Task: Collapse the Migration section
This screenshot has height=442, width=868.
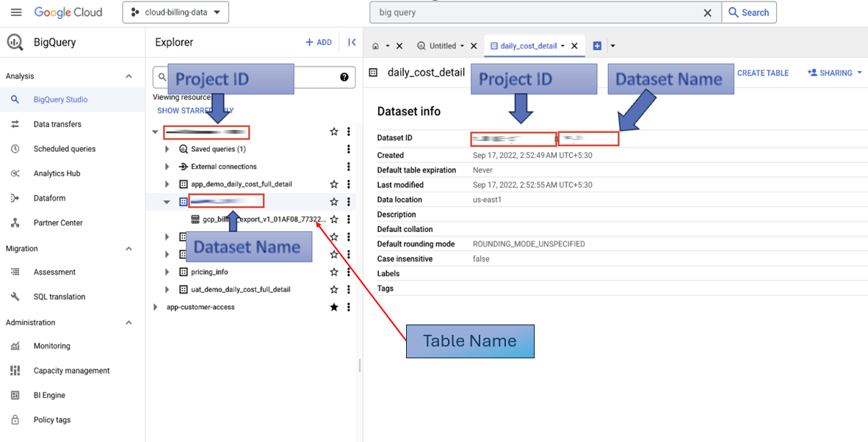Action: pyautogui.click(x=129, y=249)
